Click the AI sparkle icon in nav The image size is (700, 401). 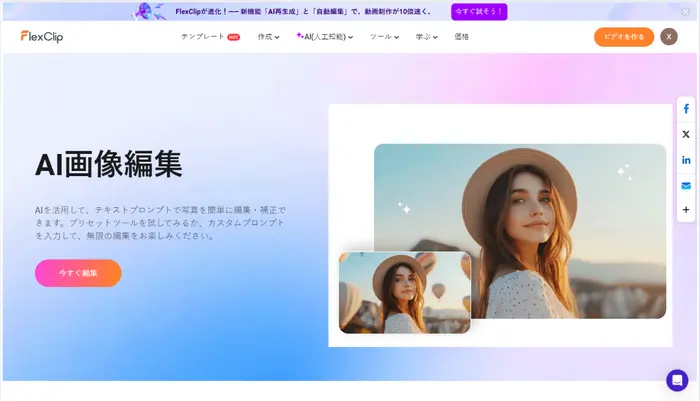(x=300, y=35)
